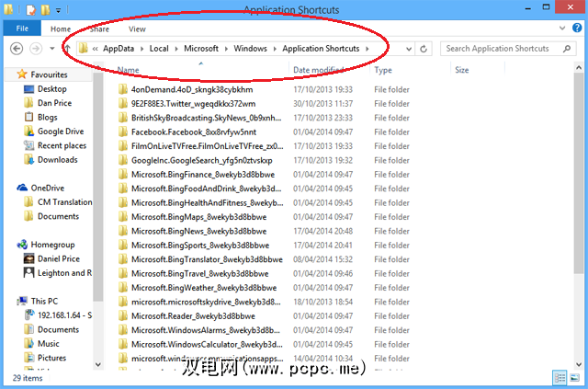Click the Search Application Shortcuts box

[508, 49]
